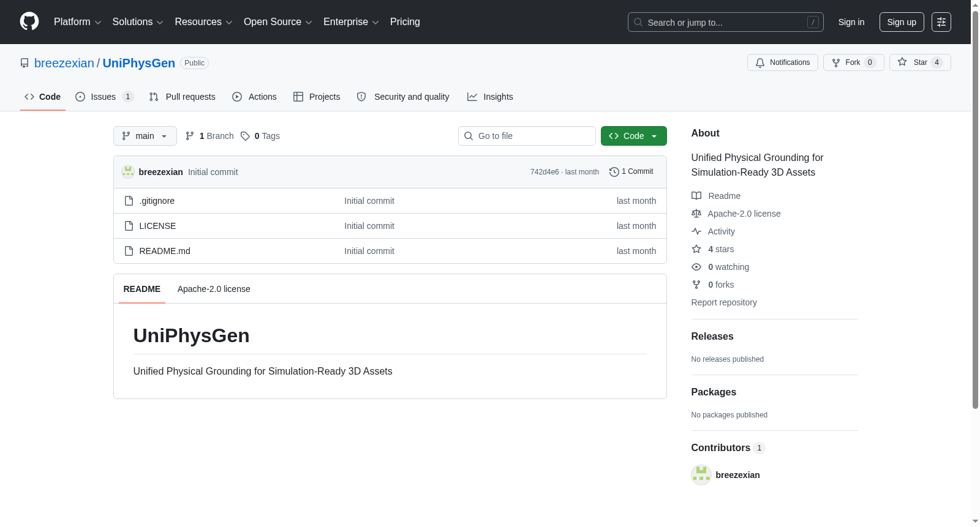Image resolution: width=980 pixels, height=527 pixels.
Task: Open breezexian author link in commit row
Action: click(x=161, y=172)
